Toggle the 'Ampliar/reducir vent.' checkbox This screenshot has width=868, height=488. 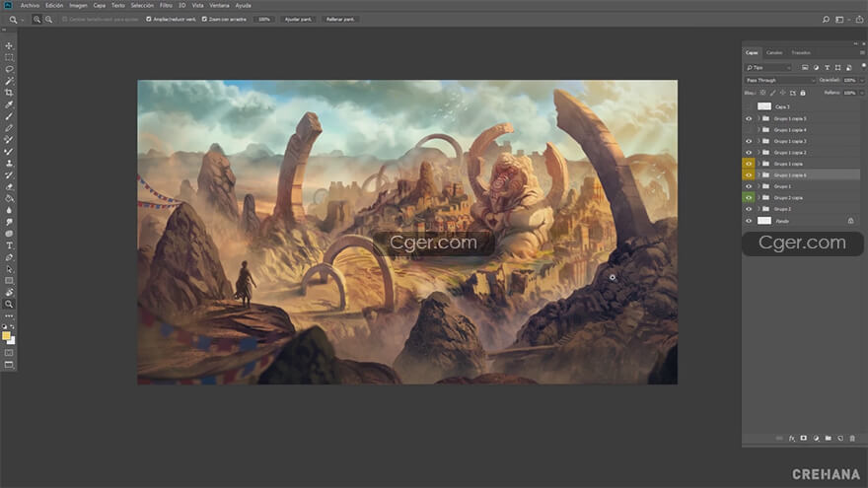[x=148, y=20]
